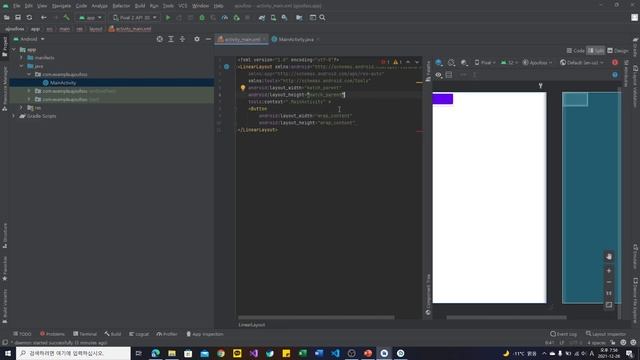Click orientation for preview icon
The width and height of the screenshot is (640, 360).
[x=451, y=62]
